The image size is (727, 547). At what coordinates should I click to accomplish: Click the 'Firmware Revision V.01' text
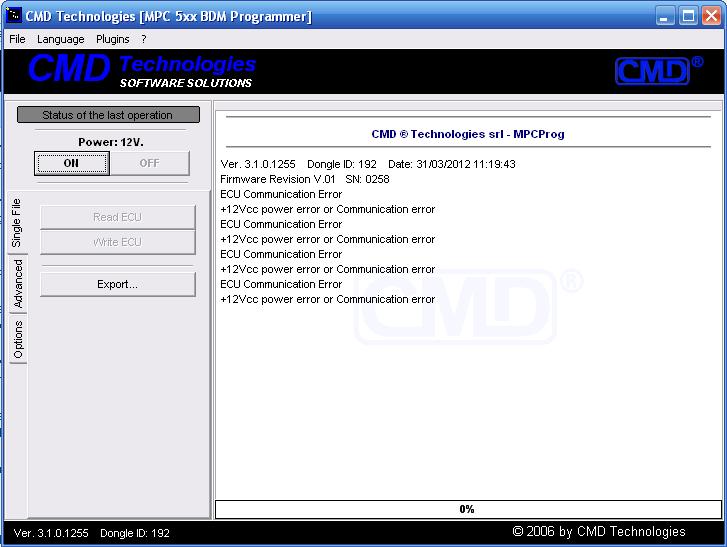pos(277,179)
